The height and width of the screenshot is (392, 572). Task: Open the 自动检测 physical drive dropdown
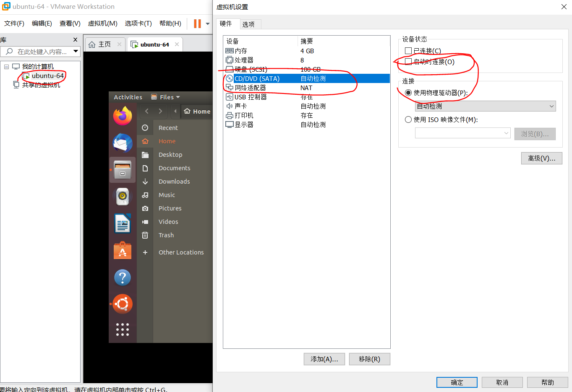click(x=485, y=106)
